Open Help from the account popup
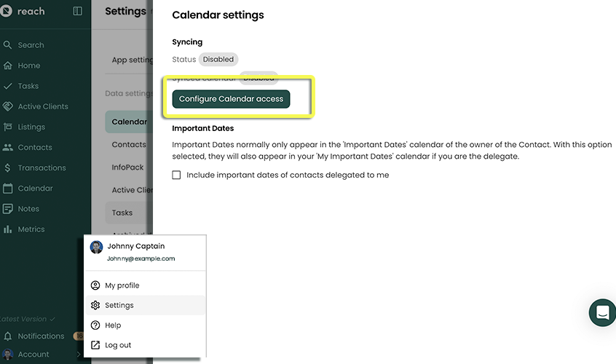 click(113, 325)
